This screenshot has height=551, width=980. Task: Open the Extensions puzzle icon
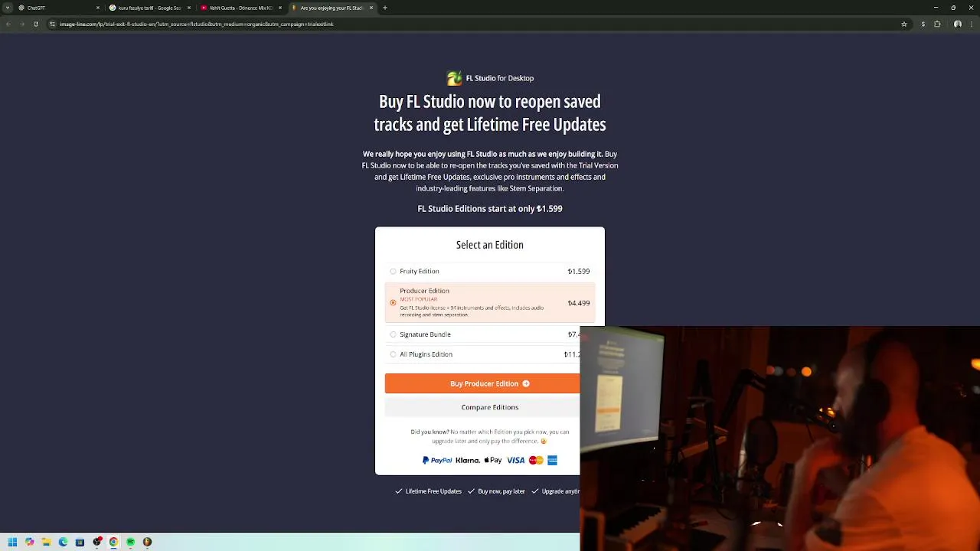(x=937, y=24)
